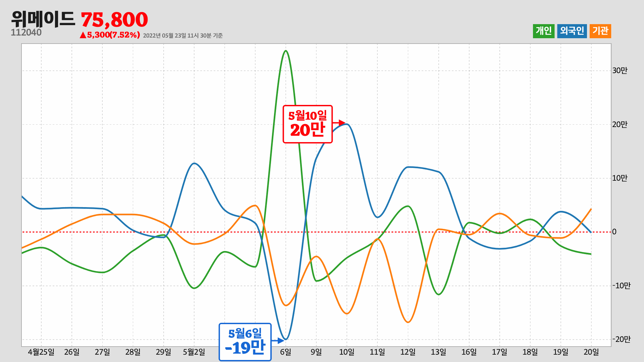The width and height of the screenshot is (644, 362).
Task: Click the green line peak above 6일
Action: tap(285, 51)
